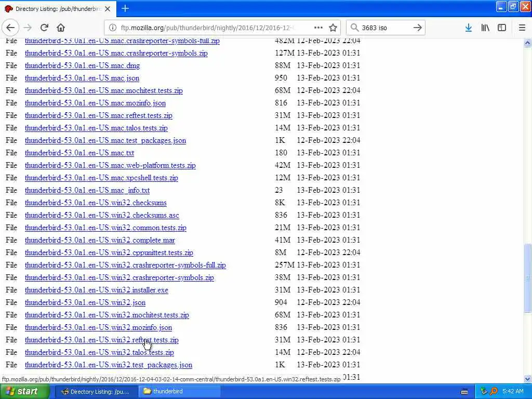This screenshot has height=399, width=532.
Task: Focus the search box containing 3683 iso
Action: pos(385,28)
